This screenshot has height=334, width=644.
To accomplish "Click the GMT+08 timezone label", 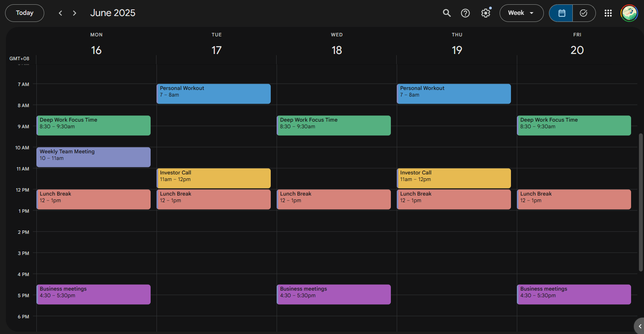I will pyautogui.click(x=19, y=59).
